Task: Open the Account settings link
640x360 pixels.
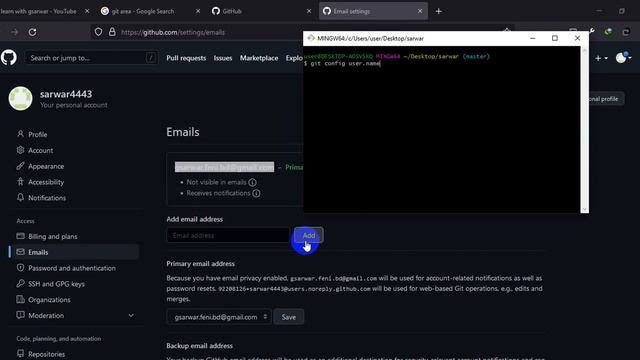Action: coord(40,150)
